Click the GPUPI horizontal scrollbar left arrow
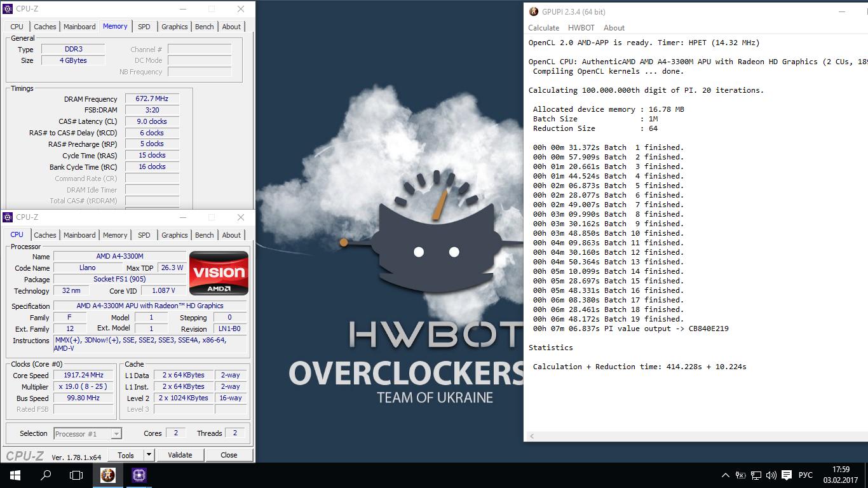The width and height of the screenshot is (868, 488). (x=532, y=436)
